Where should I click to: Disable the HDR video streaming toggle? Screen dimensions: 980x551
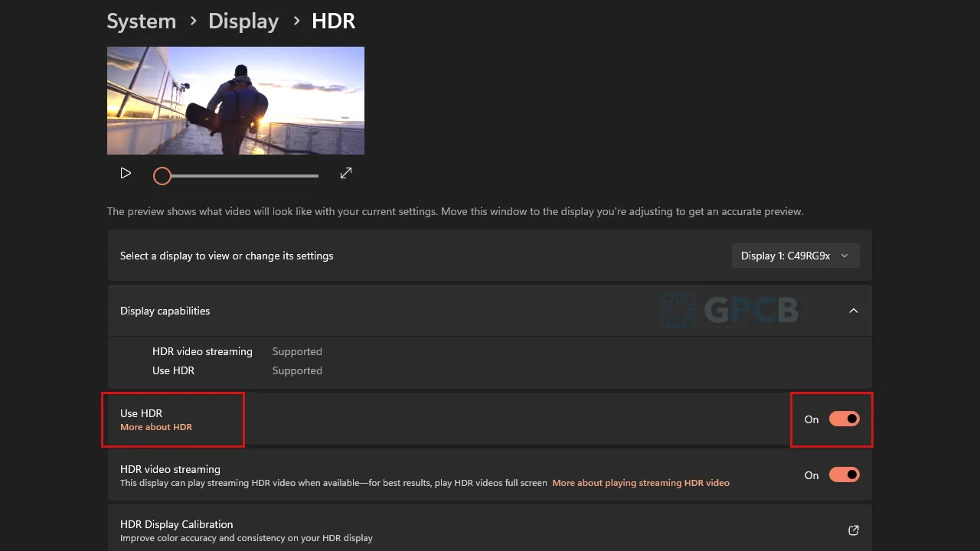pos(844,475)
